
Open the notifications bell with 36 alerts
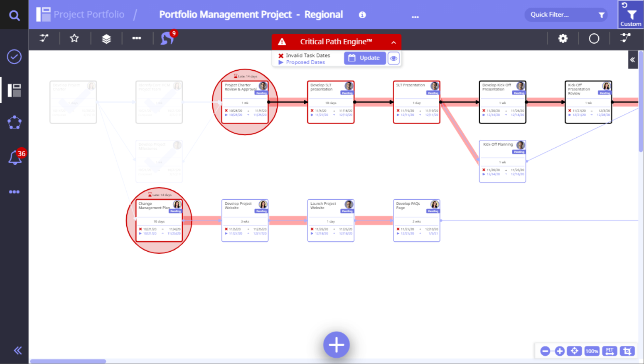point(15,158)
